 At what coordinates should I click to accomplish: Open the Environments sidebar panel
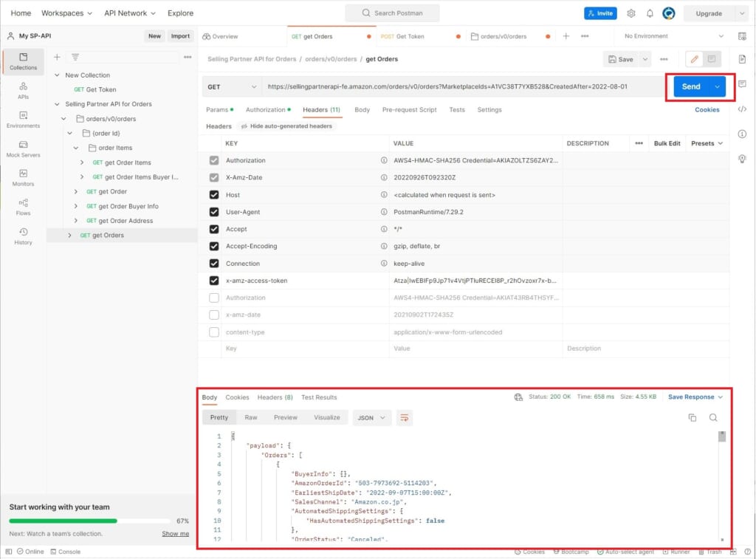(x=23, y=119)
